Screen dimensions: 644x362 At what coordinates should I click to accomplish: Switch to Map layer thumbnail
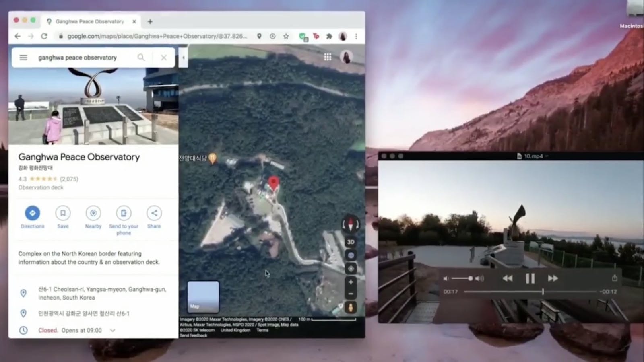coord(203,297)
